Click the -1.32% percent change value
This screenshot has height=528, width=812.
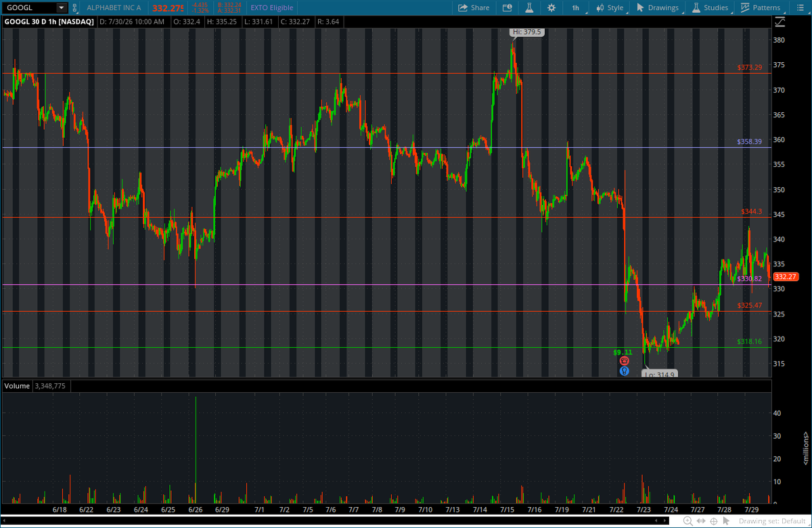200,10
